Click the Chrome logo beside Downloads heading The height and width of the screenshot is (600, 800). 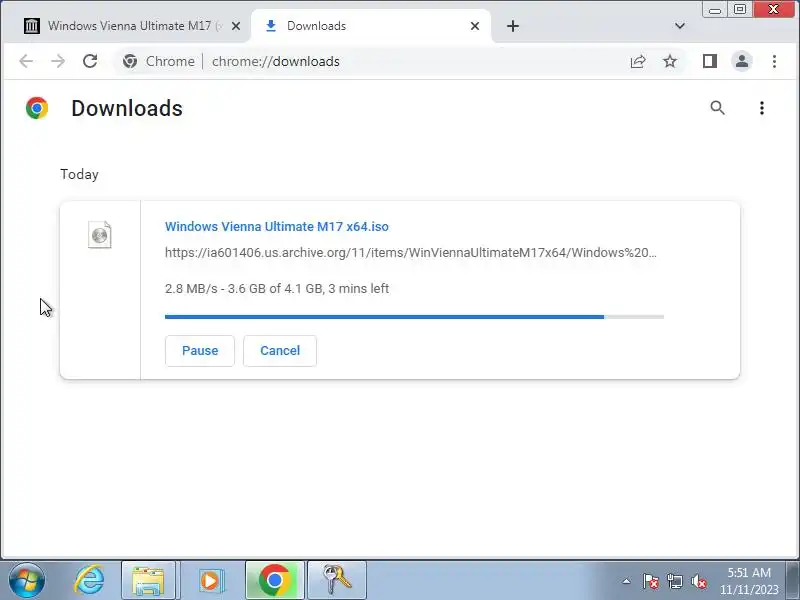click(x=37, y=108)
